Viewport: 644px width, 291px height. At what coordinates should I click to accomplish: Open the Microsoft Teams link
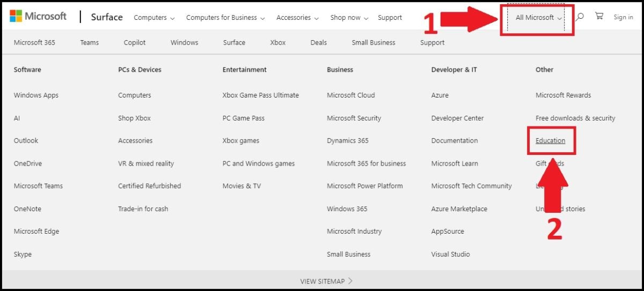coord(38,186)
